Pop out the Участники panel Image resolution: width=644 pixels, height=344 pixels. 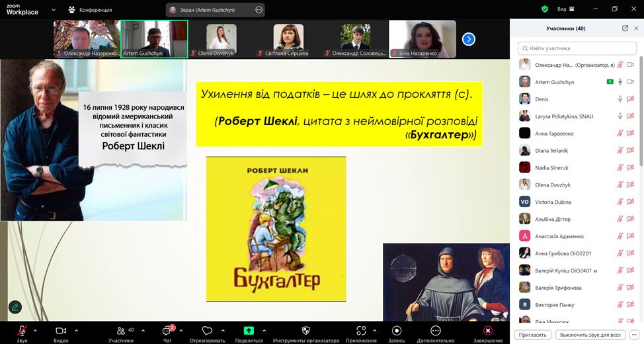pos(625,28)
